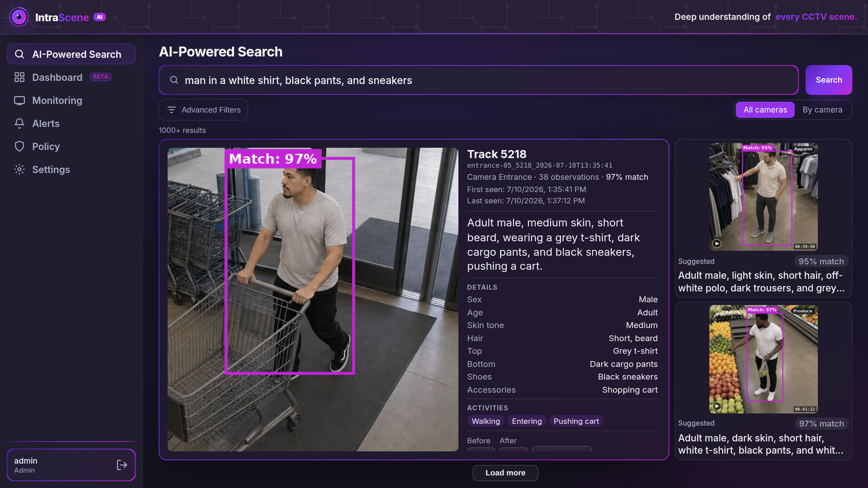Click into the search query field

[478, 80]
